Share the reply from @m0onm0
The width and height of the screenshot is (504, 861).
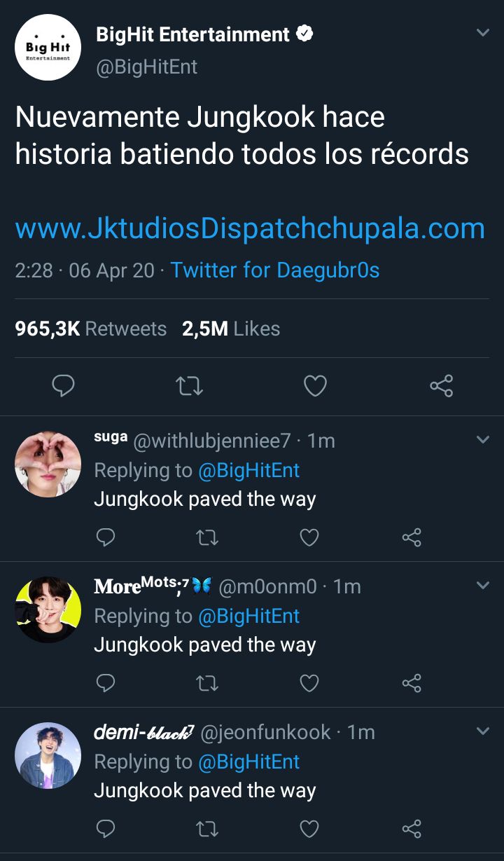point(412,683)
